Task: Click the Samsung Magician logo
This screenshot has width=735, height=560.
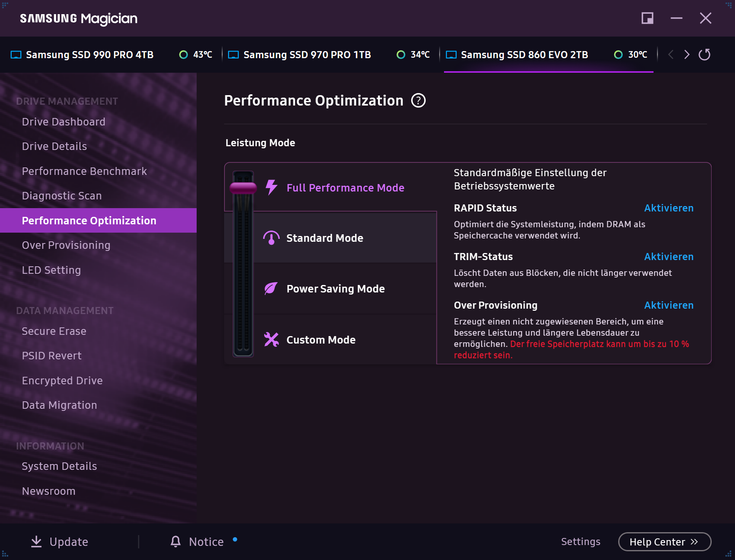Action: click(79, 19)
